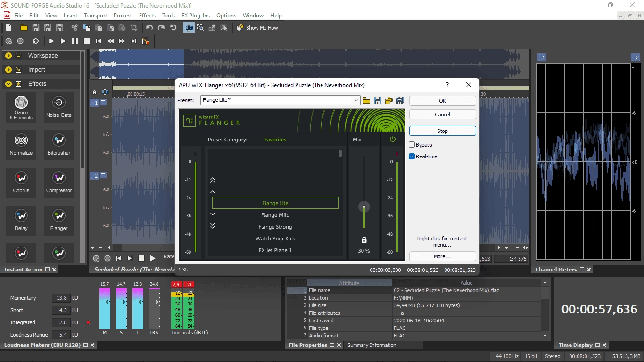The width and height of the screenshot is (644, 362).
Task: Select Ozone 9 Elements effect
Action: pyautogui.click(x=21, y=107)
